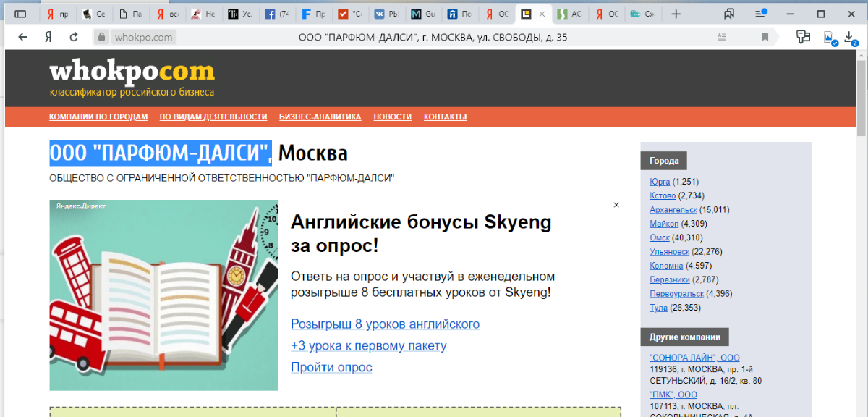
Task: Bookmark this page with the flag icon
Action: coord(765,37)
